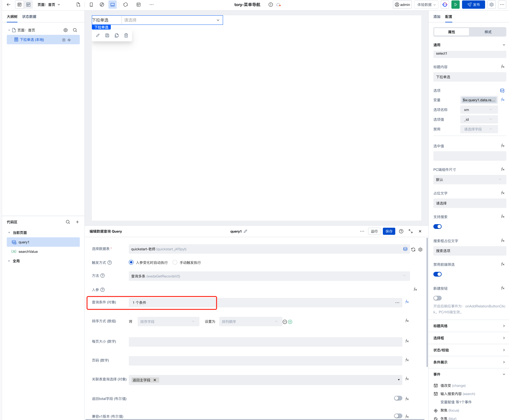Open the page selector dropdown 页面: 首页

(49, 5)
